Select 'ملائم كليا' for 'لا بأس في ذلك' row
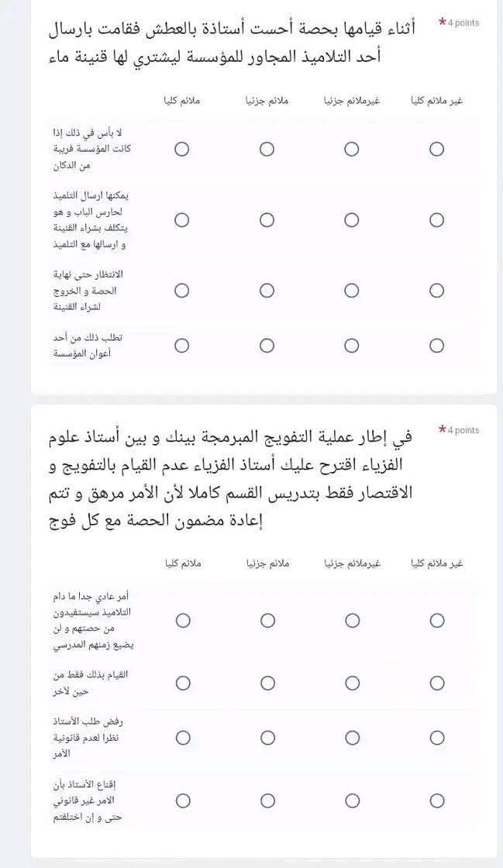This screenshot has height=868, width=503. [x=182, y=149]
